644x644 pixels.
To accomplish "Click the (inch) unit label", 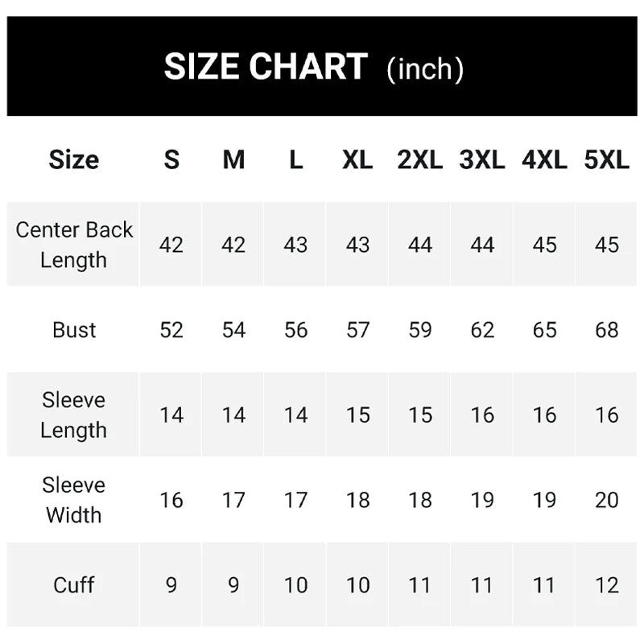I will [x=425, y=69].
